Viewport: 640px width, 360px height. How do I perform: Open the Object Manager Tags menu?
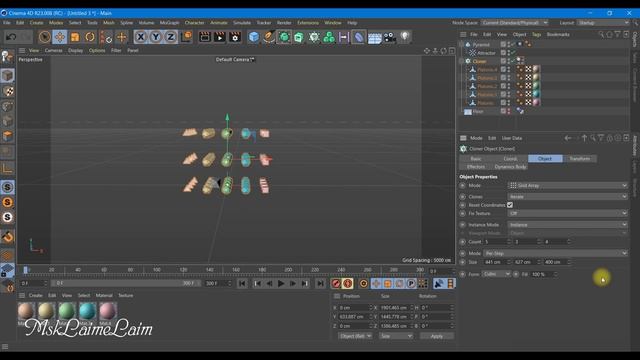[536, 35]
